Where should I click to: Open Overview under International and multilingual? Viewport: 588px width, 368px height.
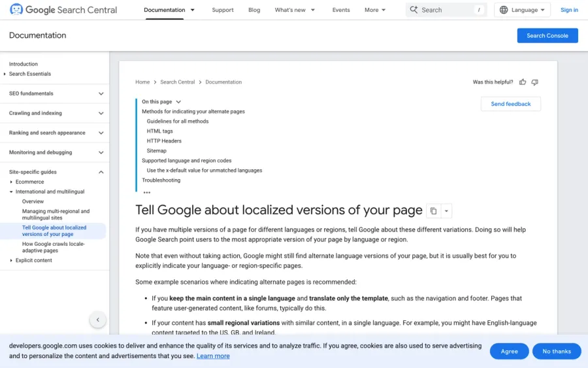33,201
